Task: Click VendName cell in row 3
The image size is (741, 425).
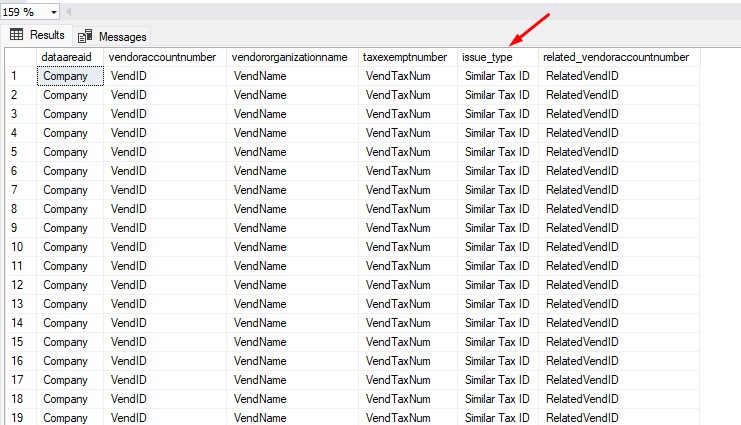Action: point(293,114)
